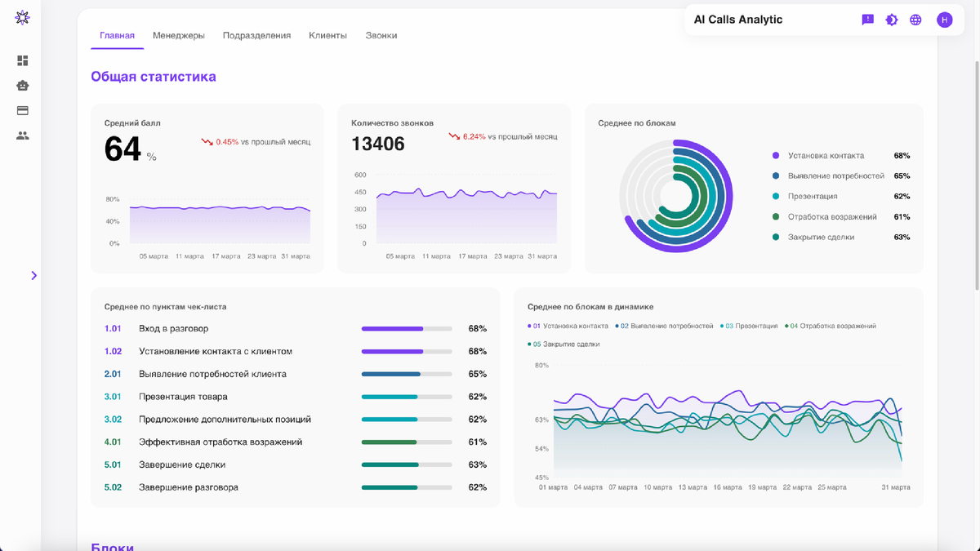Click the app logo in the sidebar

[22, 18]
